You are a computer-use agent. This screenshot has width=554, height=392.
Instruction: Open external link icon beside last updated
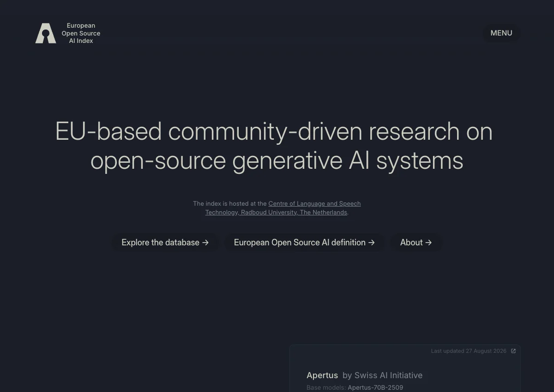513,351
